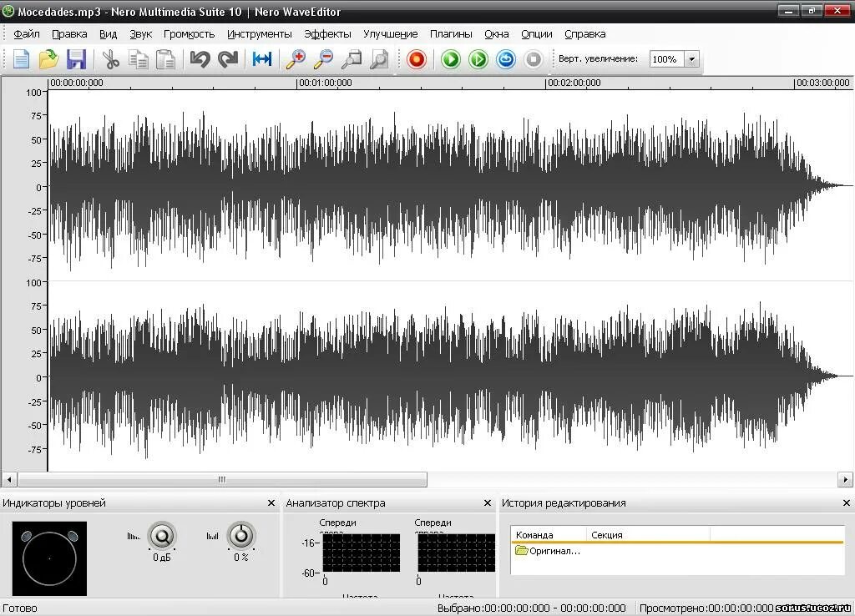Cut the selection with the scissors icon
Image resolution: width=855 pixels, height=616 pixels.
tap(111, 59)
